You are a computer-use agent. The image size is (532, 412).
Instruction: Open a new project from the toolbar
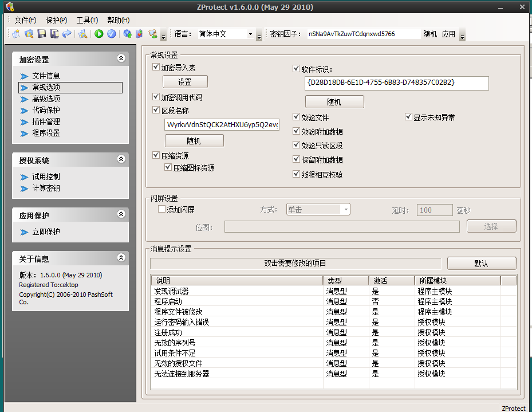(x=16, y=33)
